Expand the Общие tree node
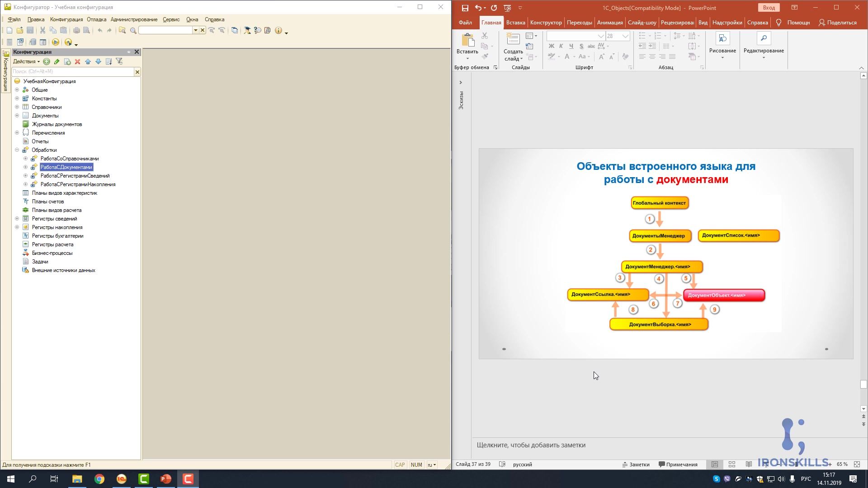The width and height of the screenshot is (868, 488). 17,90
